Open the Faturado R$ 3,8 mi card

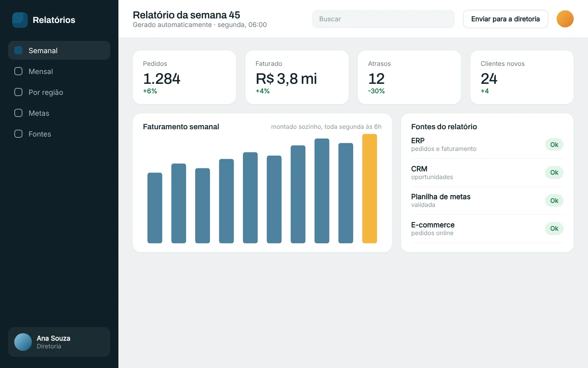[x=297, y=77]
